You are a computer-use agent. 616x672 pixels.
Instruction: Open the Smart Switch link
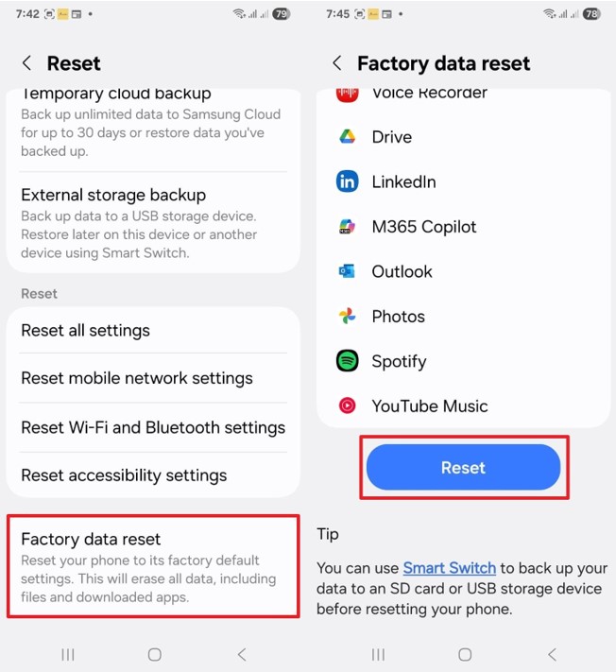point(449,568)
